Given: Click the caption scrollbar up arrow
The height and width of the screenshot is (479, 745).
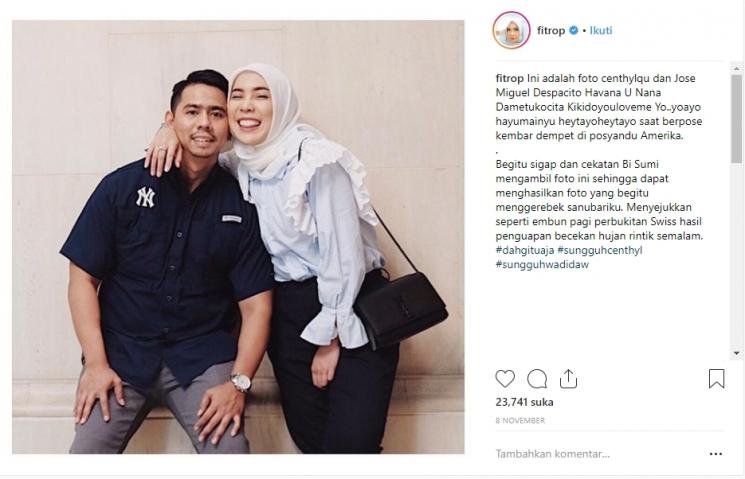Looking at the screenshot, I should point(736,69).
